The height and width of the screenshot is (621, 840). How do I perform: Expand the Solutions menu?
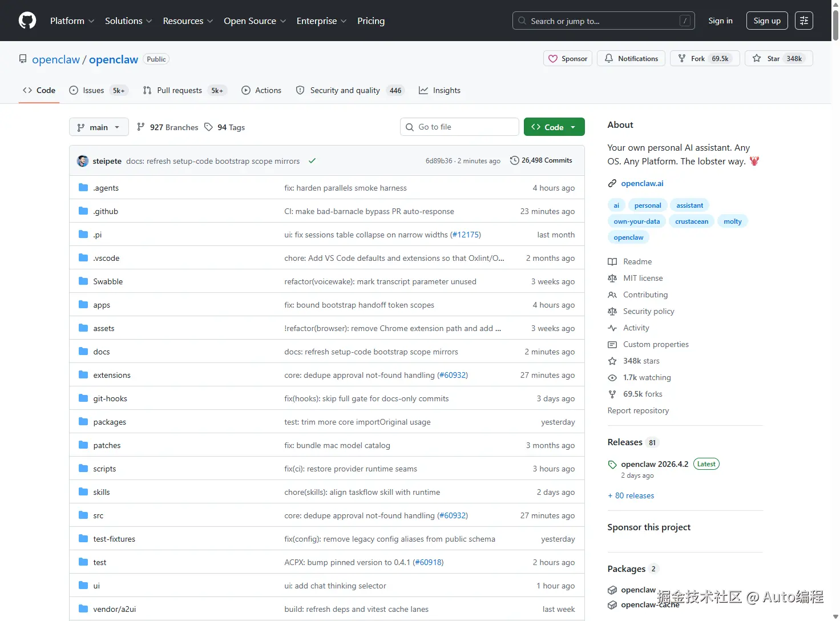coord(128,21)
